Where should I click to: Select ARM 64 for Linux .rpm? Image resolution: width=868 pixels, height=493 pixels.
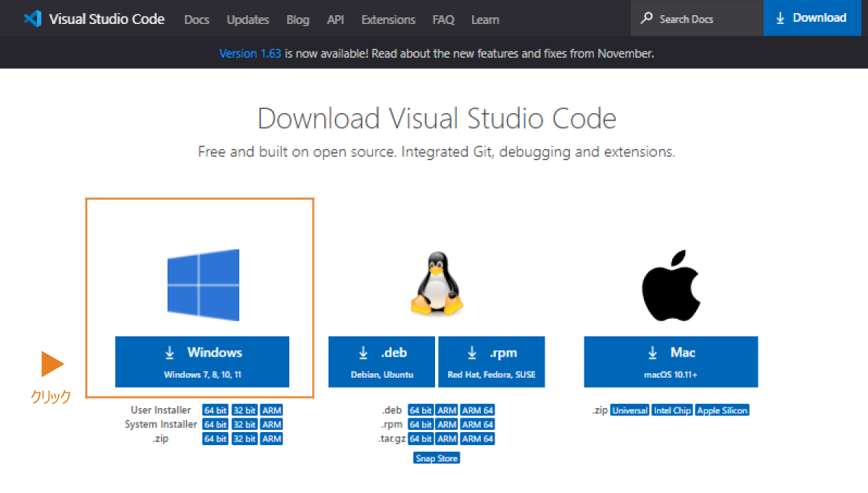478,424
